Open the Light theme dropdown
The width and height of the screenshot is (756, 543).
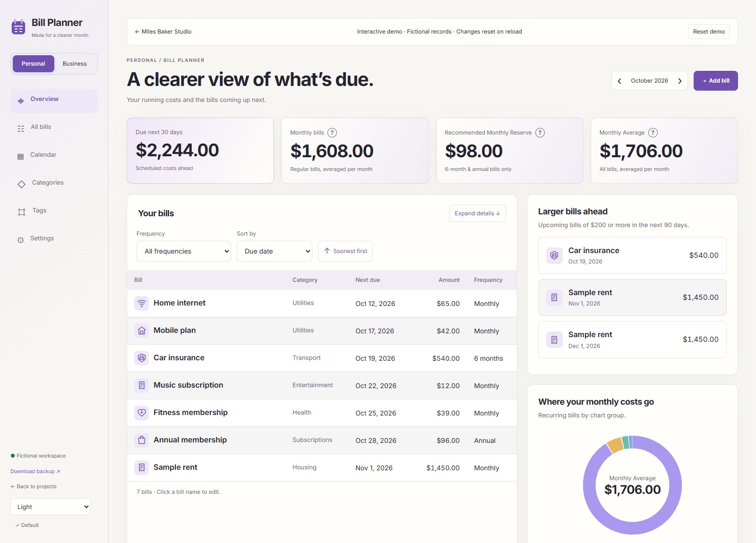(51, 507)
